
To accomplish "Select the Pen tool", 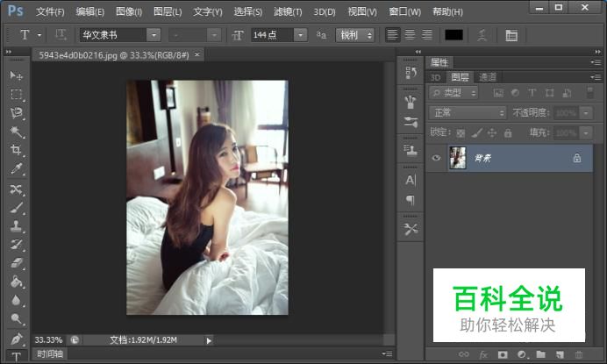I will pos(16,339).
